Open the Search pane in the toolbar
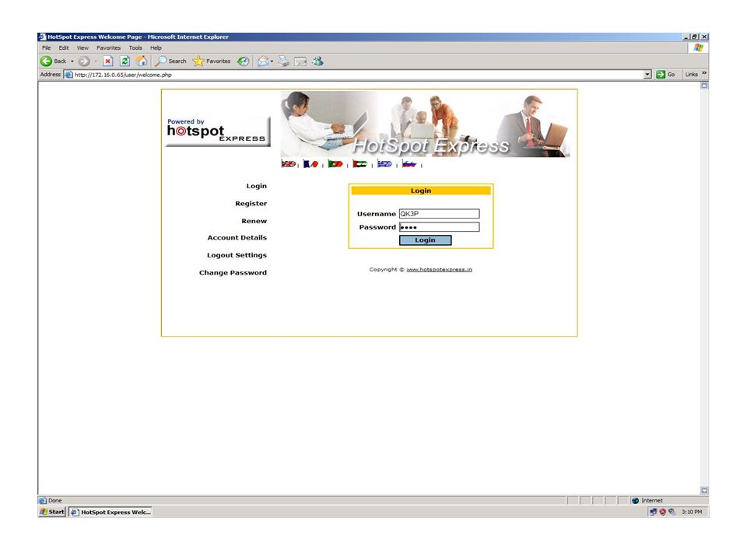This screenshot has width=747, height=560. pos(170,61)
